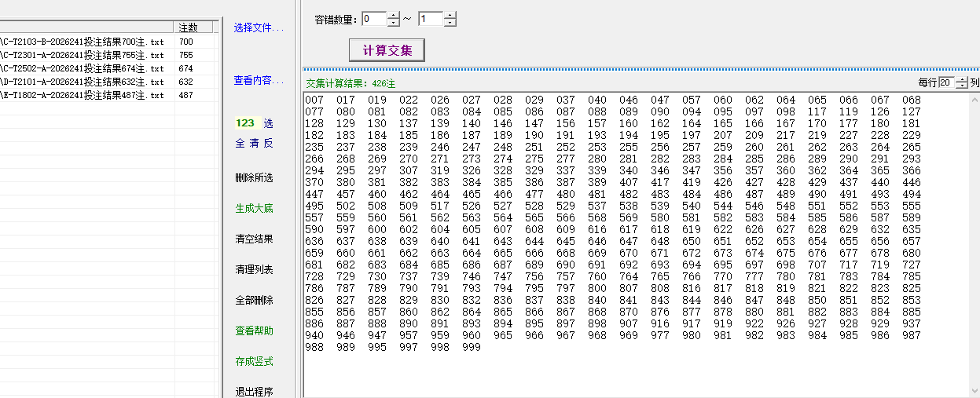
Task: Click the number 999 in the results
Action: pos(472,347)
